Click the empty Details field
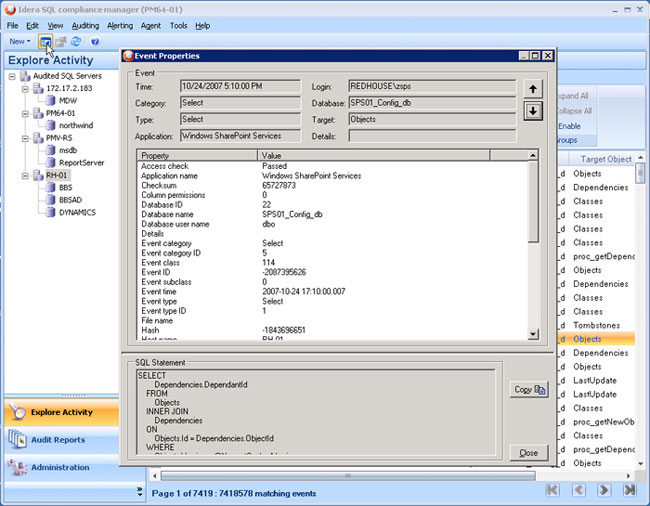Screen dimensions: 650x506 [x=432, y=136]
